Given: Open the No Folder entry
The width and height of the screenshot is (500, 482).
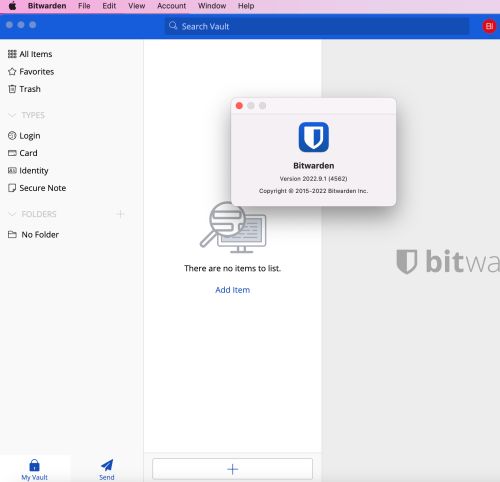Looking at the screenshot, I should (33, 235).
